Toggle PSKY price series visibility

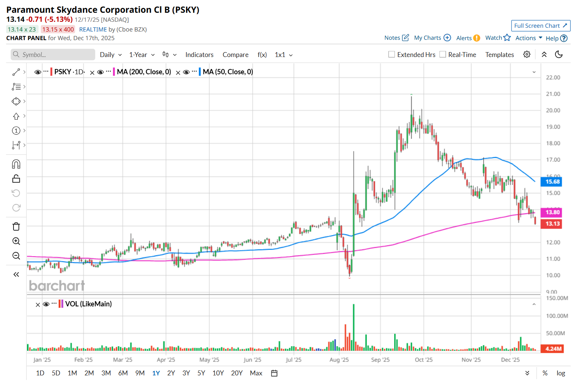tap(38, 72)
